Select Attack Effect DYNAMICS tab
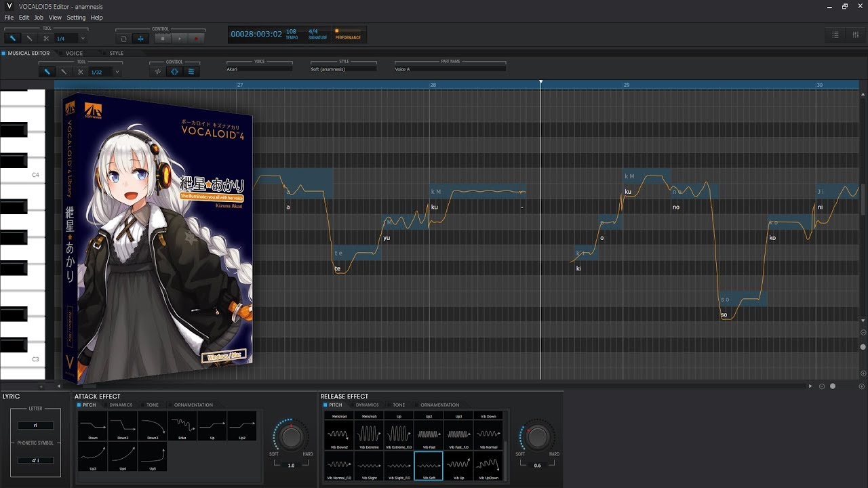Screen dimensions: 868x488 click(x=121, y=405)
